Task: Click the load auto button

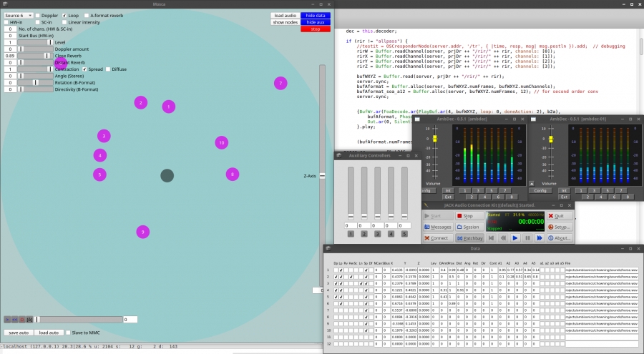Action: click(x=49, y=333)
